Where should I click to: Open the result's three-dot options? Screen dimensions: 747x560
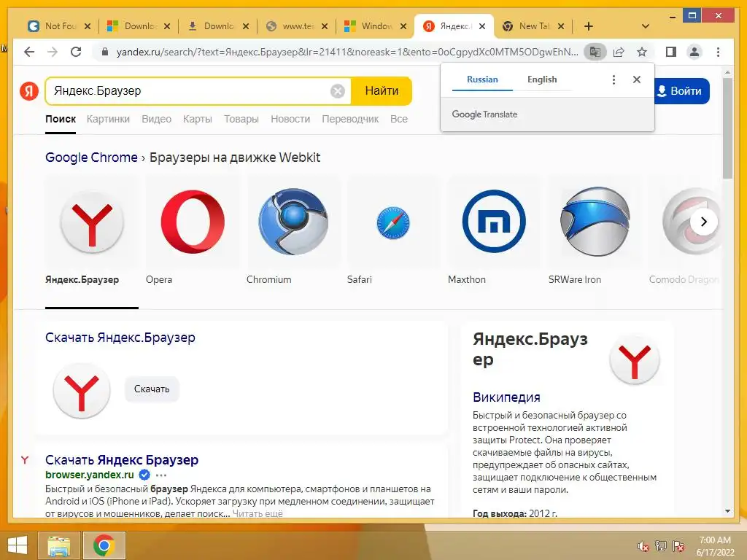tap(161, 475)
